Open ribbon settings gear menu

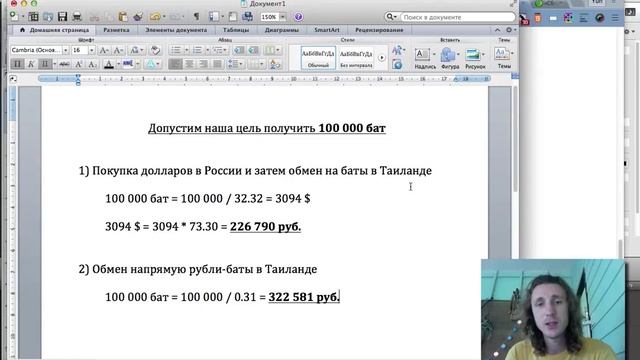coord(510,30)
